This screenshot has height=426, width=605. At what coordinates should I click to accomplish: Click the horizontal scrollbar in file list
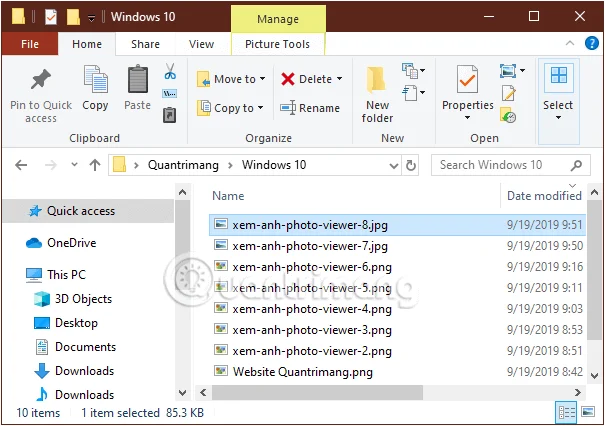click(317, 393)
